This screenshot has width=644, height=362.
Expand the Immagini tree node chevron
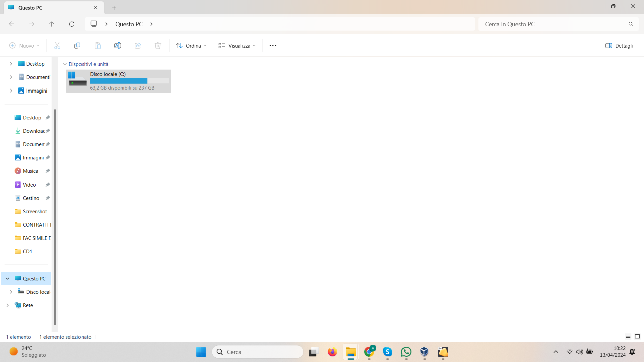[11, 90]
